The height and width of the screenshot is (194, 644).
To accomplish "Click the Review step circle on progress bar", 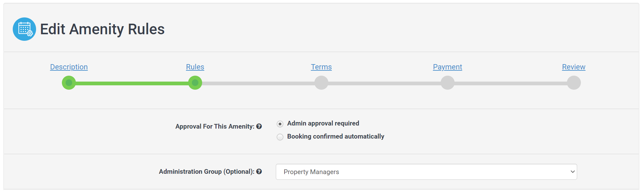I will [x=574, y=83].
